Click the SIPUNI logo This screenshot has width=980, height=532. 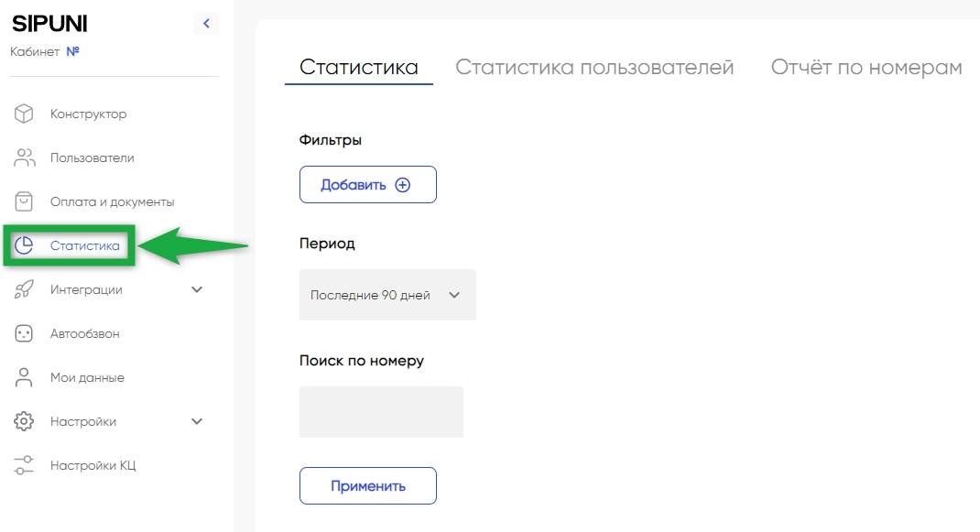point(49,24)
